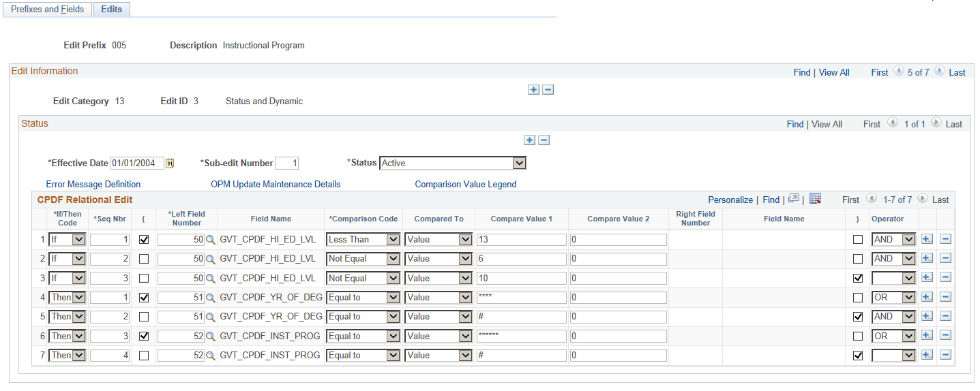Open If/Then Code dropdown in row 4
The image size is (980, 391).
click(67, 298)
